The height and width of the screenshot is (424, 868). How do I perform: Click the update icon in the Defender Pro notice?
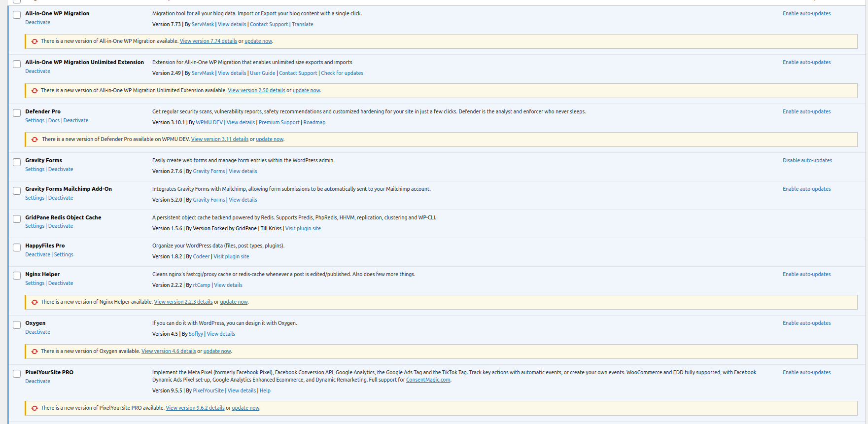(35, 140)
